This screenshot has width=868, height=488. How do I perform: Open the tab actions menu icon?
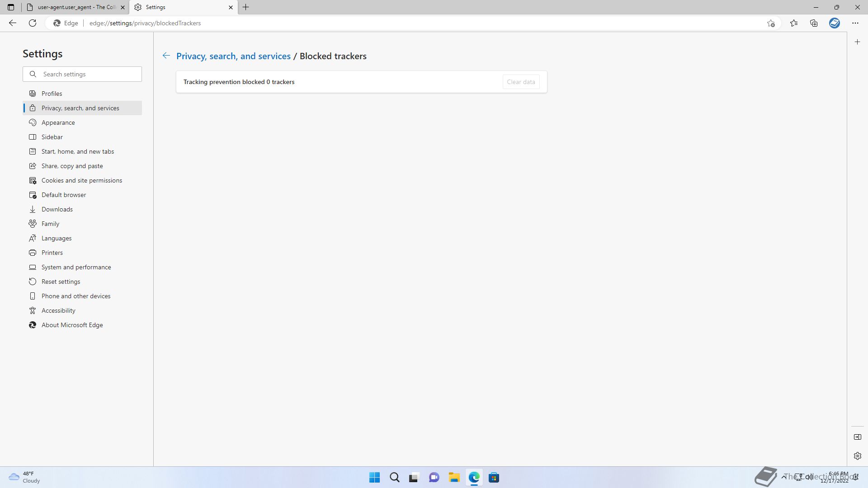click(x=11, y=7)
